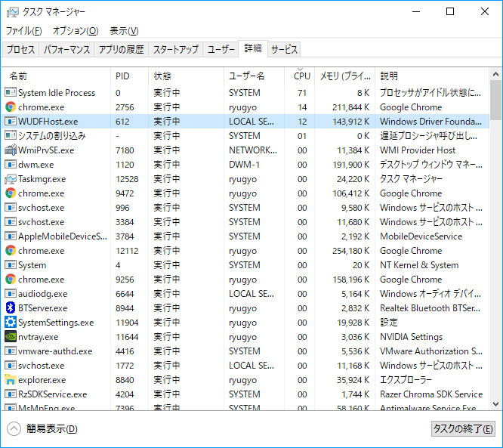Click the NVIDIA nvtray.exe icon
503x448 pixels.
pyautogui.click(x=11, y=337)
